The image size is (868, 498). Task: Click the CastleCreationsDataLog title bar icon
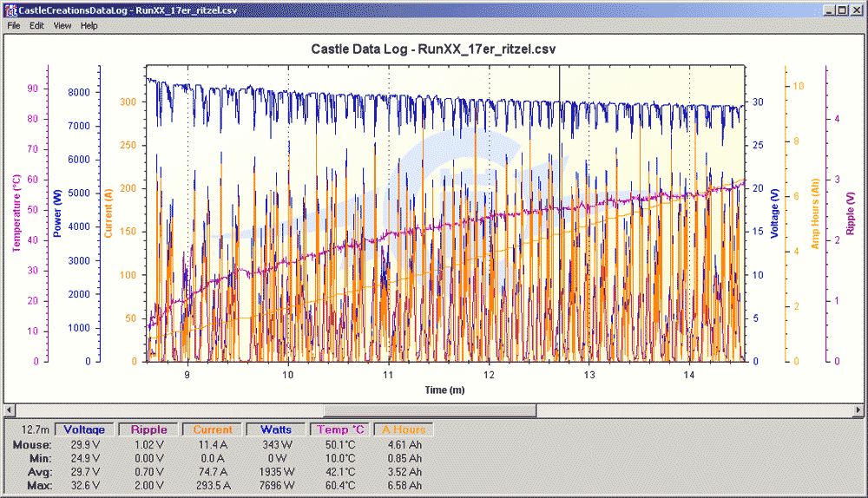click(10, 10)
